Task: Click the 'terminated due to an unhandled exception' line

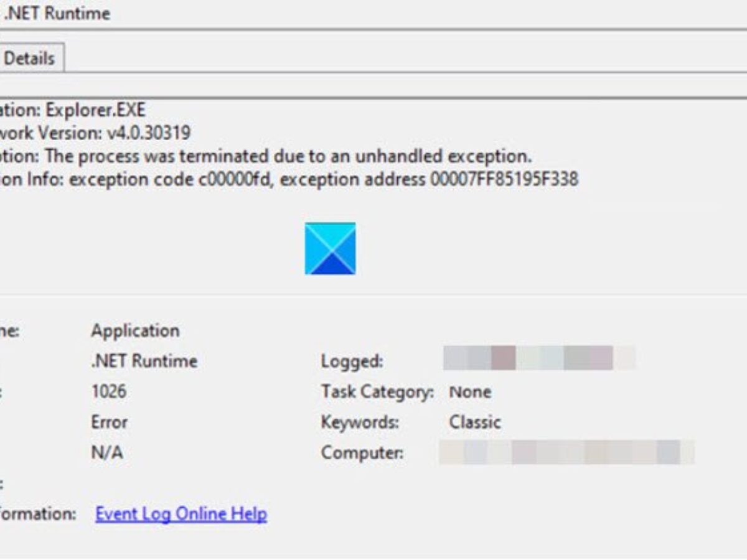Action: tap(266, 156)
